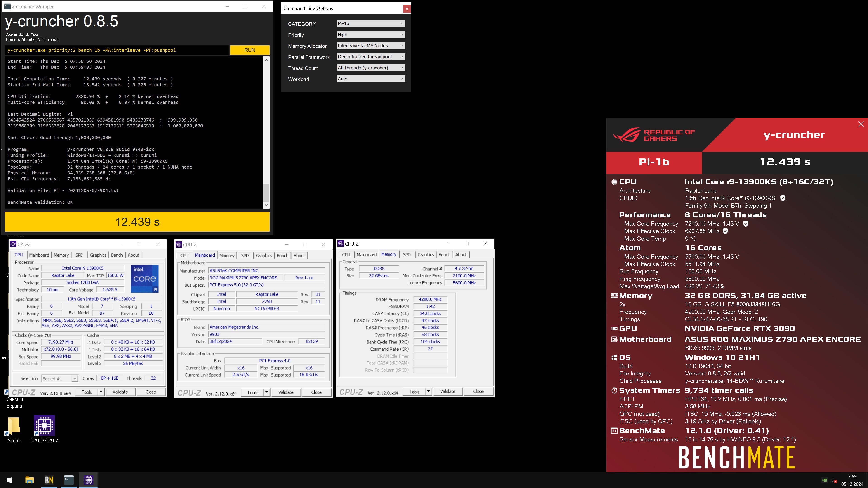Viewport: 868px width, 488px height.
Task: Click the Intel Core i9 logo in CPU-Z
Action: pos(145,279)
